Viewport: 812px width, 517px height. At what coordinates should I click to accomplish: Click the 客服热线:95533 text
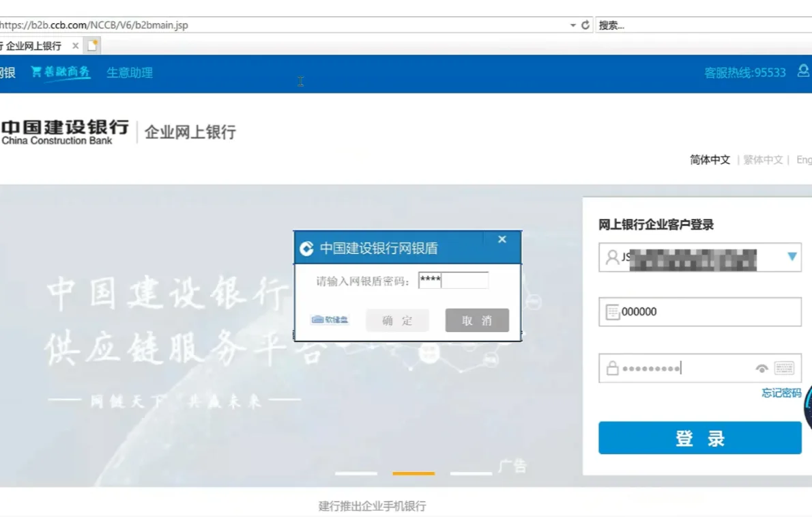click(x=744, y=72)
